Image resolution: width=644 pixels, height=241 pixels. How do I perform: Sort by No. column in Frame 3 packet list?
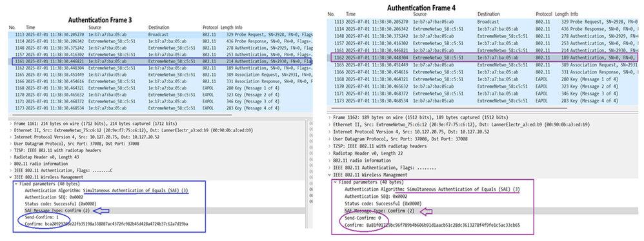tap(12, 27)
